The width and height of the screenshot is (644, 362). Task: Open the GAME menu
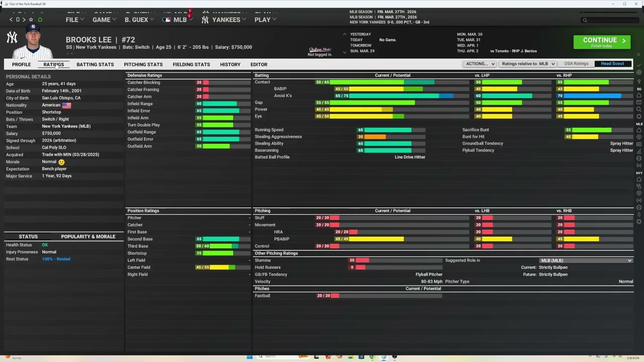(x=104, y=20)
